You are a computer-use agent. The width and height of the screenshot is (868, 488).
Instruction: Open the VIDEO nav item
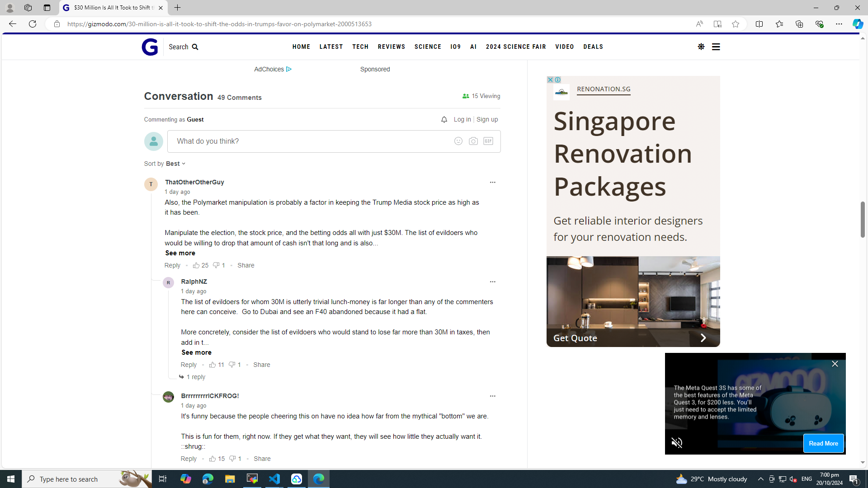pyautogui.click(x=565, y=47)
